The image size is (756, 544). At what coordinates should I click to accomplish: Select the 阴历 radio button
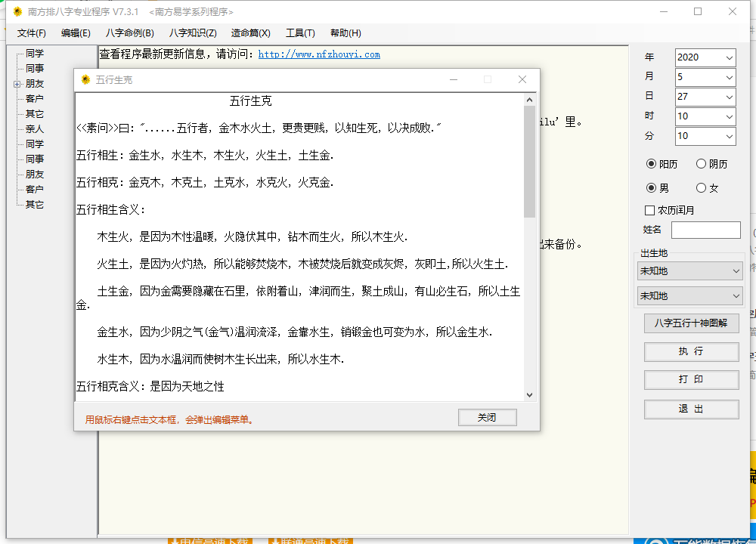701,164
